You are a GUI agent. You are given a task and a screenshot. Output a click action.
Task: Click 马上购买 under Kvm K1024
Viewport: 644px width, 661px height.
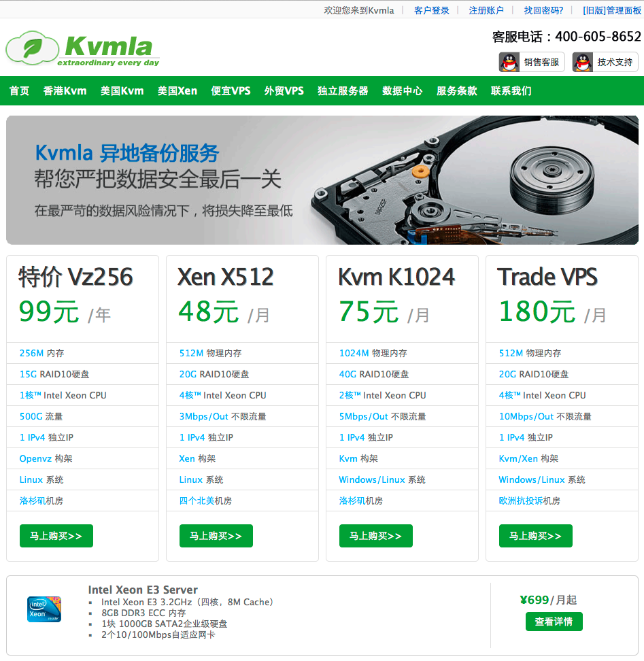point(375,536)
